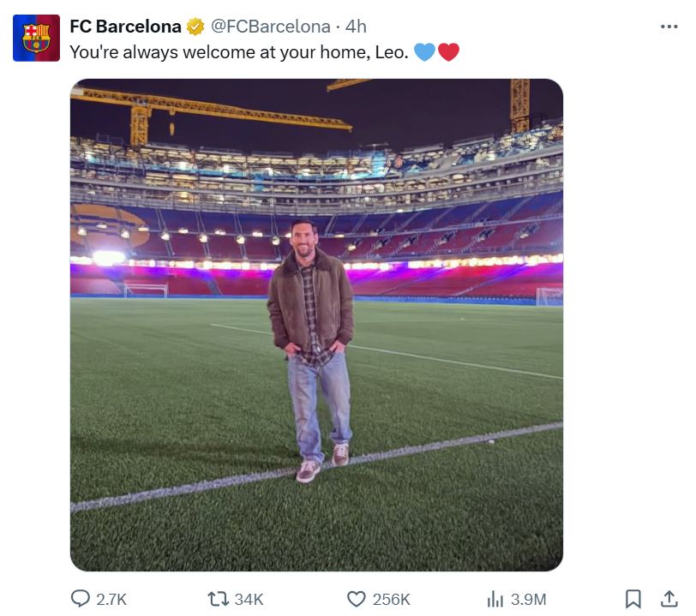
Task: Click the 34K reposts count
Action: coord(249,599)
